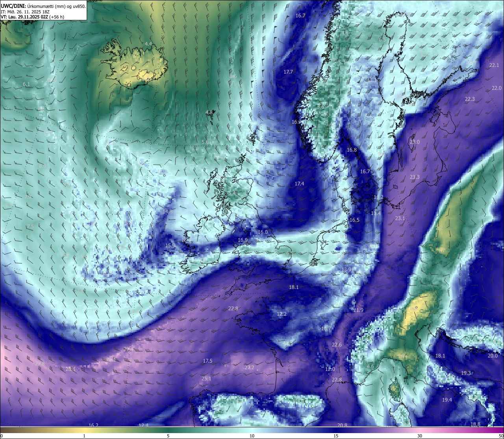Image resolution: width=504 pixels, height=439 pixels.
Task: Click the 10 tick on the color scale
Action: [252, 436]
